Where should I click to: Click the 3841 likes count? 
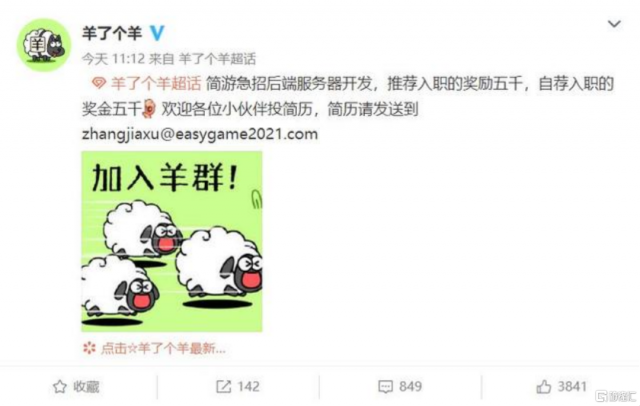572,386
